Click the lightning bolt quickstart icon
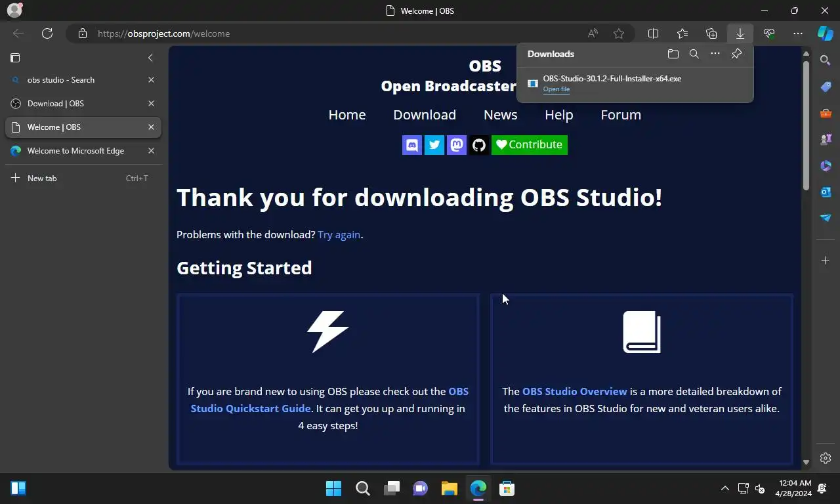840x504 pixels. (328, 331)
